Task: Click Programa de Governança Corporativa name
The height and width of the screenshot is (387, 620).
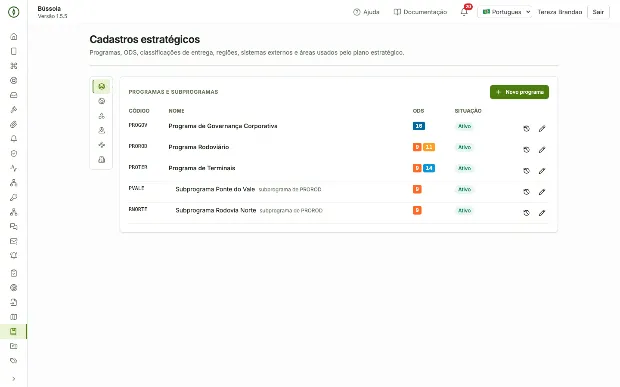Action: (223, 126)
